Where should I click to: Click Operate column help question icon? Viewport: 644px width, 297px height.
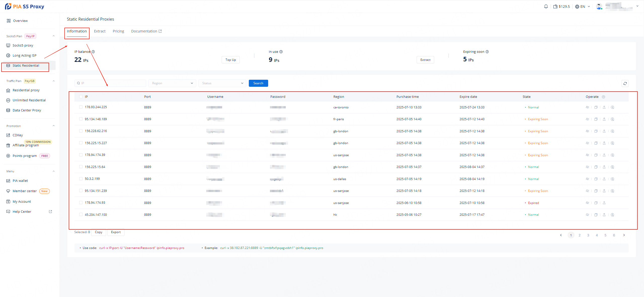pos(603,97)
